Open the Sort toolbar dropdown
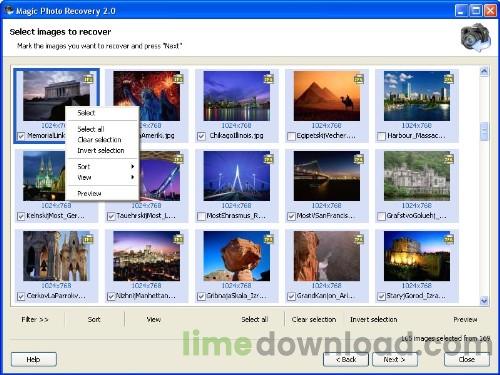This screenshot has height=375, width=500. [x=94, y=319]
